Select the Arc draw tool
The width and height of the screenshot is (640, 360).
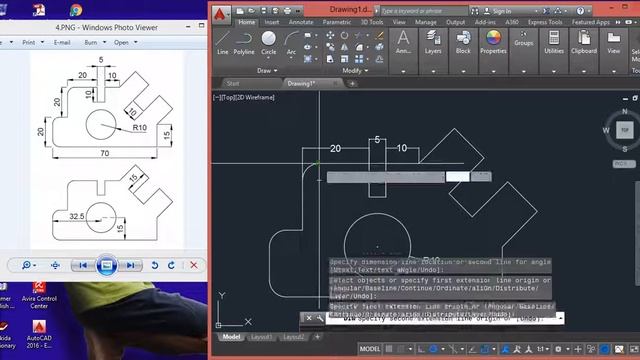click(x=291, y=43)
